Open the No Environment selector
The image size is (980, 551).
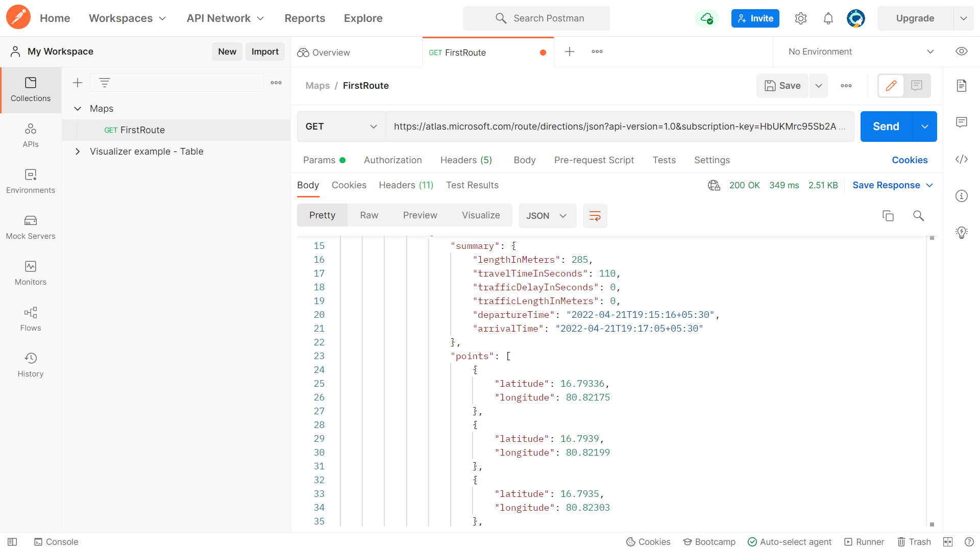[861, 52]
